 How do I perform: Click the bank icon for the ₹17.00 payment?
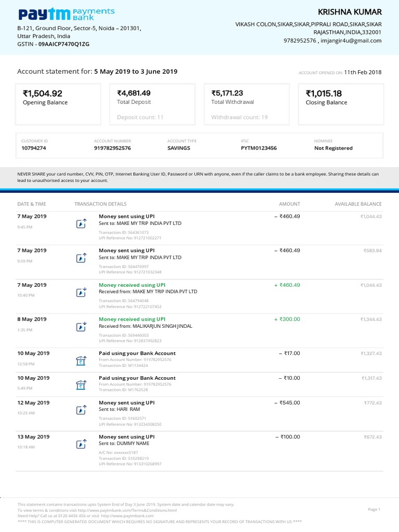point(81,361)
